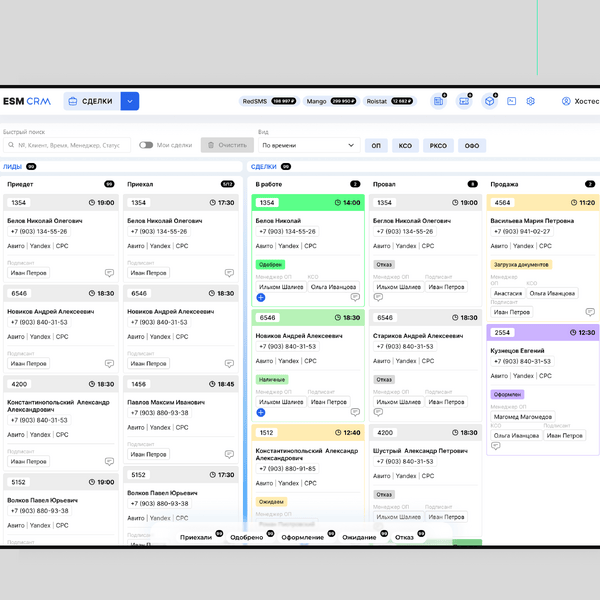The image size is (600, 600).
Task: Open comment icon on Продажа card 4564
Action: pyautogui.click(x=590, y=312)
